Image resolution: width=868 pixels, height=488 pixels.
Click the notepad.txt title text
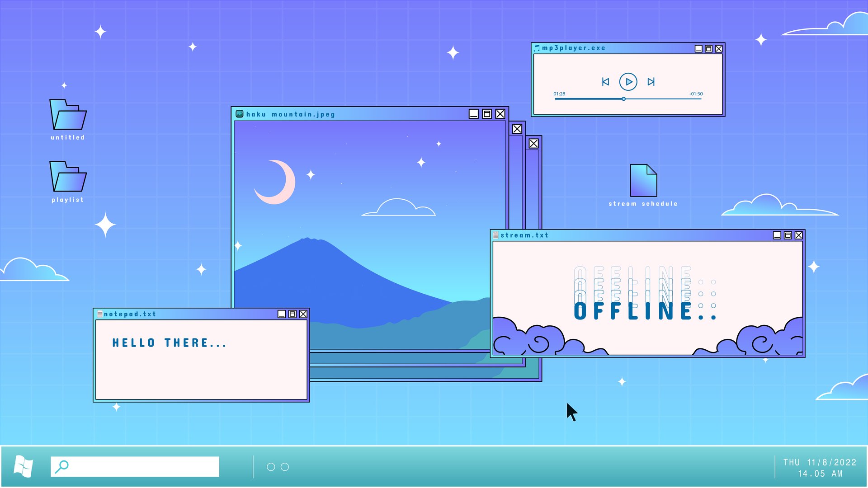click(130, 314)
